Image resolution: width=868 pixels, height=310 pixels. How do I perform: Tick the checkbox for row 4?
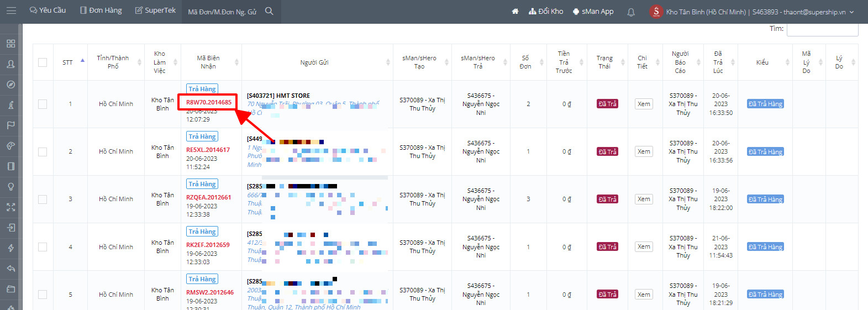pos(43,247)
